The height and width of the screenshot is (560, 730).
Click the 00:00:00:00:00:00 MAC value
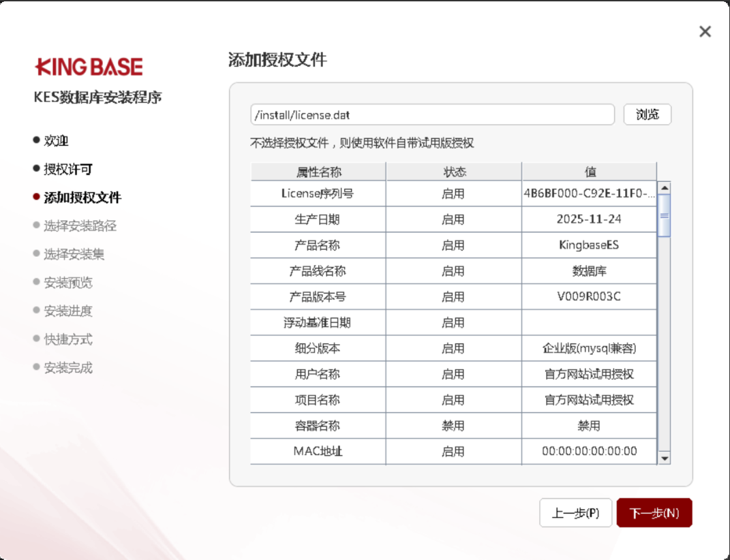pyautogui.click(x=589, y=451)
